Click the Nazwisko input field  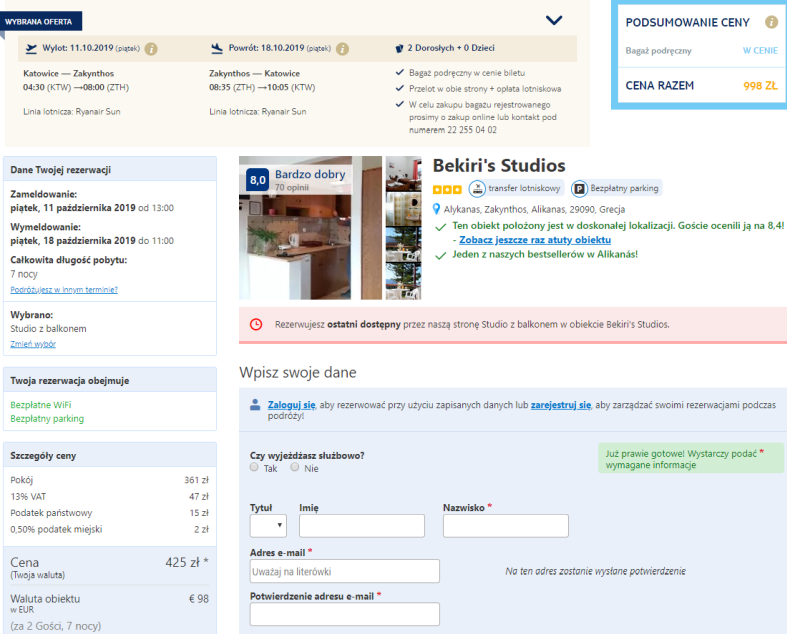pos(506,526)
